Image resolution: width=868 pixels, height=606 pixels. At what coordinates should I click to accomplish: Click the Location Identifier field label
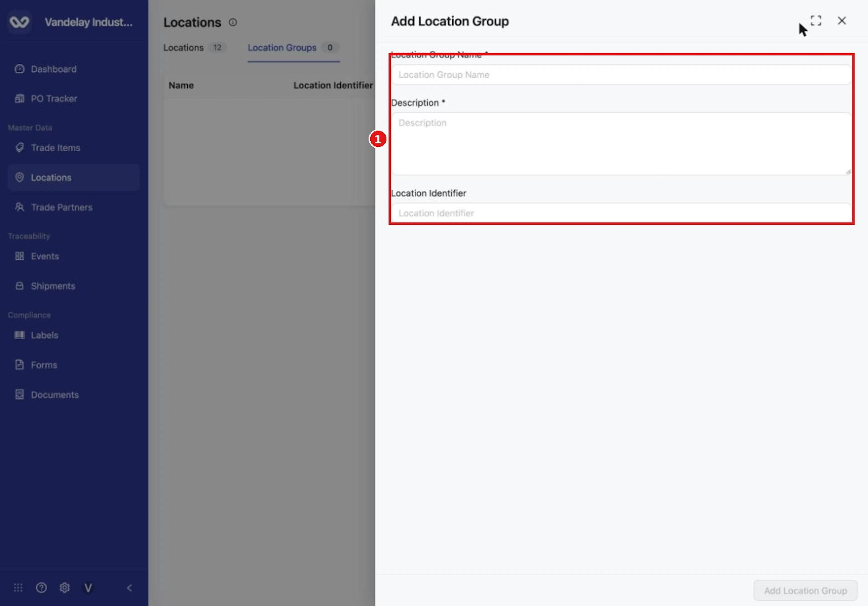tap(428, 193)
